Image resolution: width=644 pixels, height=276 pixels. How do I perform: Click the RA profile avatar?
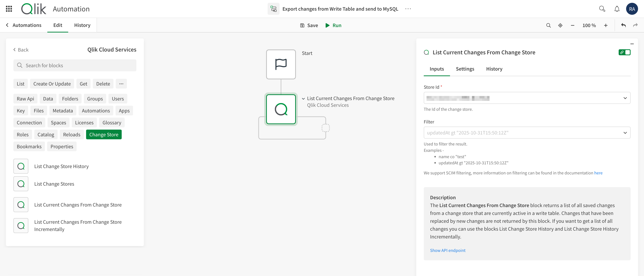tap(632, 9)
